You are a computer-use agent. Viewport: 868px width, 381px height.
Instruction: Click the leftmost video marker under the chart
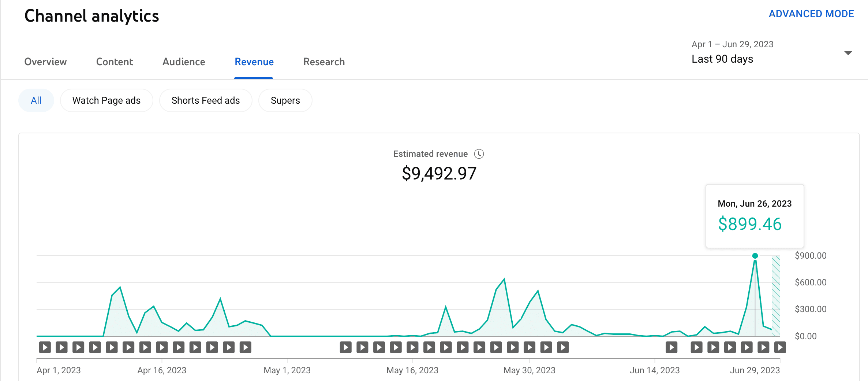[x=45, y=347]
